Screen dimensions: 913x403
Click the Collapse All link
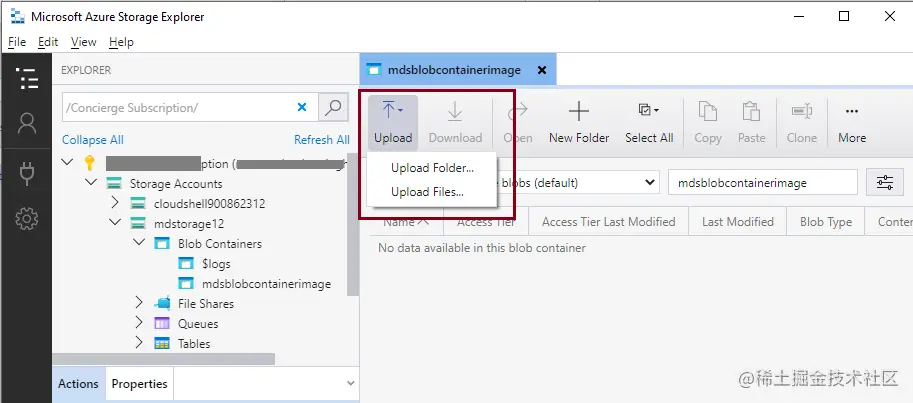pyautogui.click(x=93, y=140)
